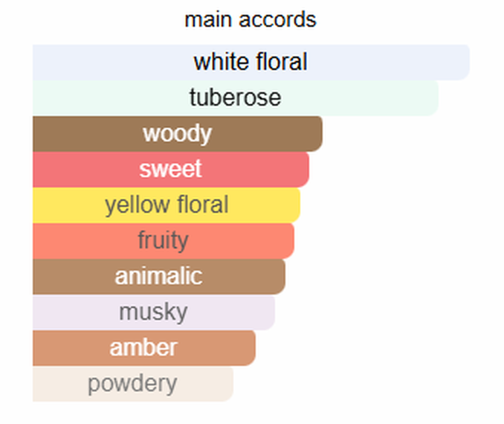Viewport: 504px width, 424px height.
Task: Click the brown woody accord bar
Action: coord(178,133)
